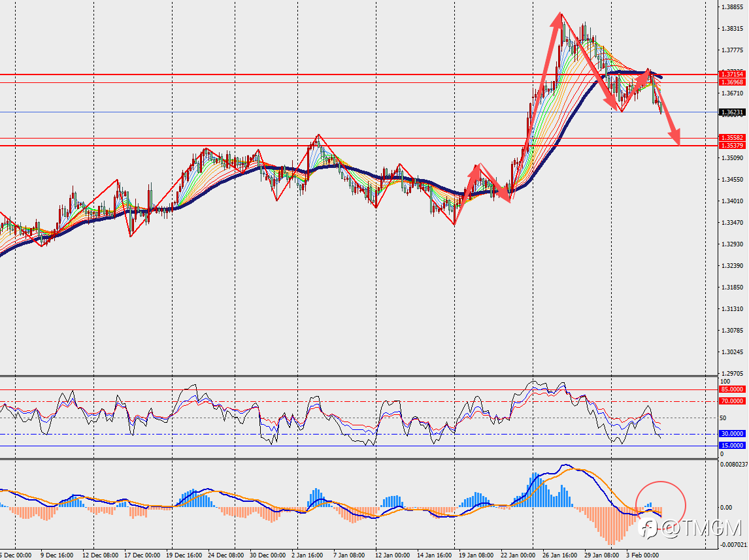Click the 0.0080237 value on the MACD scale
This screenshot has height=560, width=749.
[733, 464]
